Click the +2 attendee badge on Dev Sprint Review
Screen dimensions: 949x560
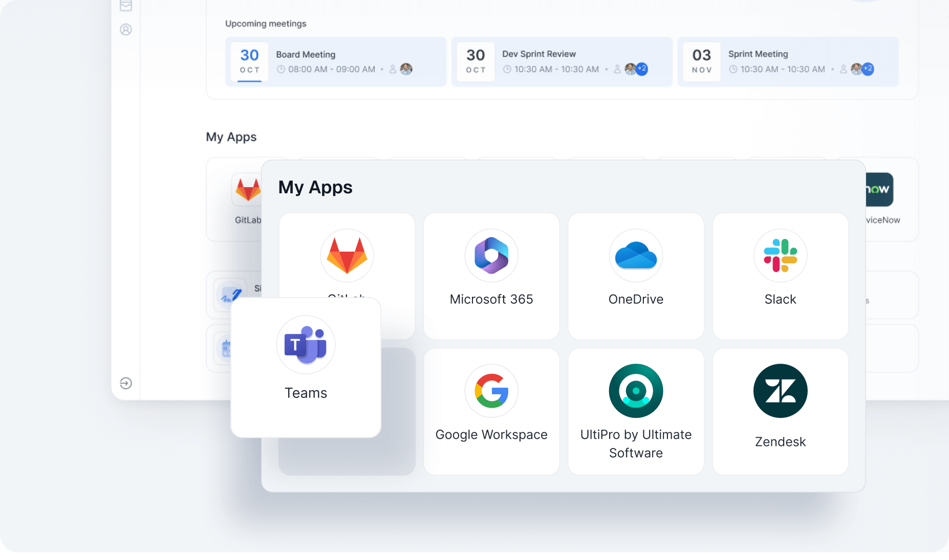point(641,69)
